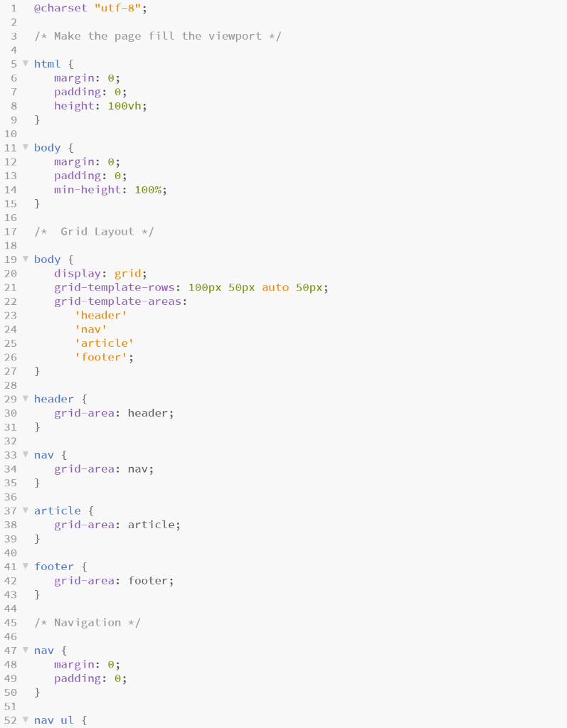Image resolution: width=567 pixels, height=728 pixels.
Task: Click the "utf-8" string value
Action: 117,9
